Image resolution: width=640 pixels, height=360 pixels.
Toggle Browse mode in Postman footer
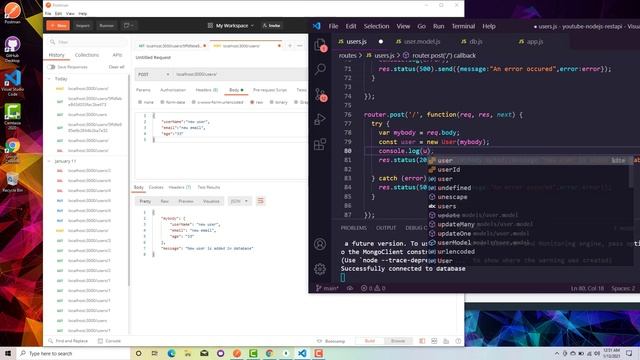pyautogui.click(x=398, y=341)
